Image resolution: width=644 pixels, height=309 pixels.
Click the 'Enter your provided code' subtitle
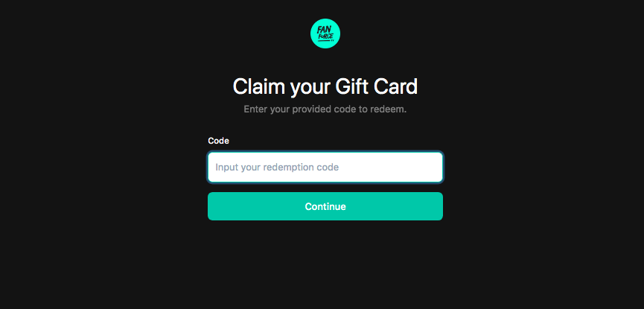point(325,109)
